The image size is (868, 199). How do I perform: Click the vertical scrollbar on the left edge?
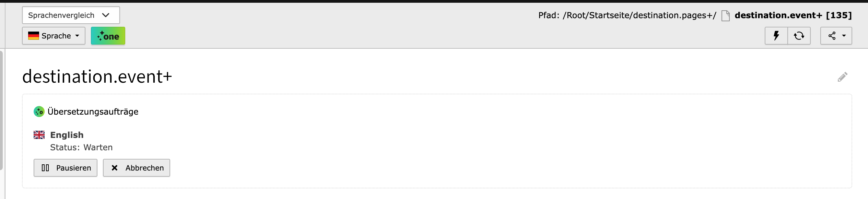pos(2,110)
